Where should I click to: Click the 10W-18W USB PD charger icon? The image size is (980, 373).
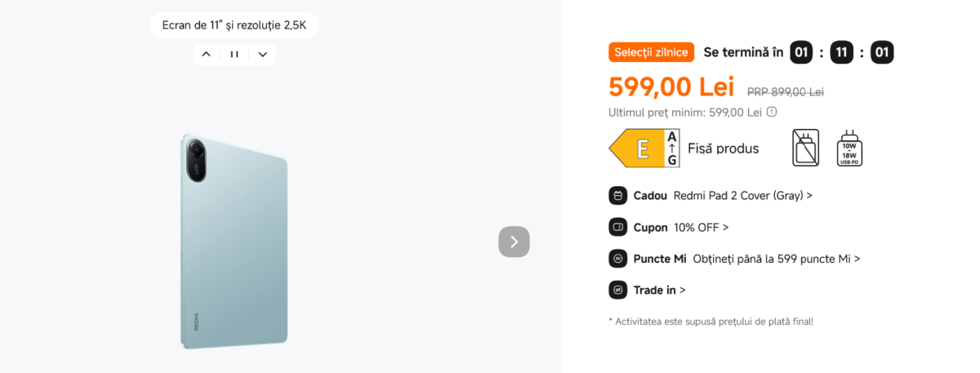849,149
